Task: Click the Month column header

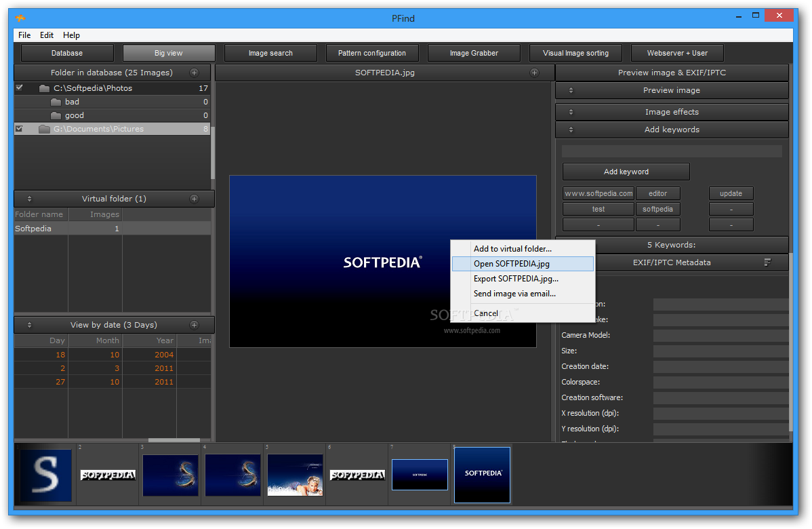Action: (x=96, y=340)
